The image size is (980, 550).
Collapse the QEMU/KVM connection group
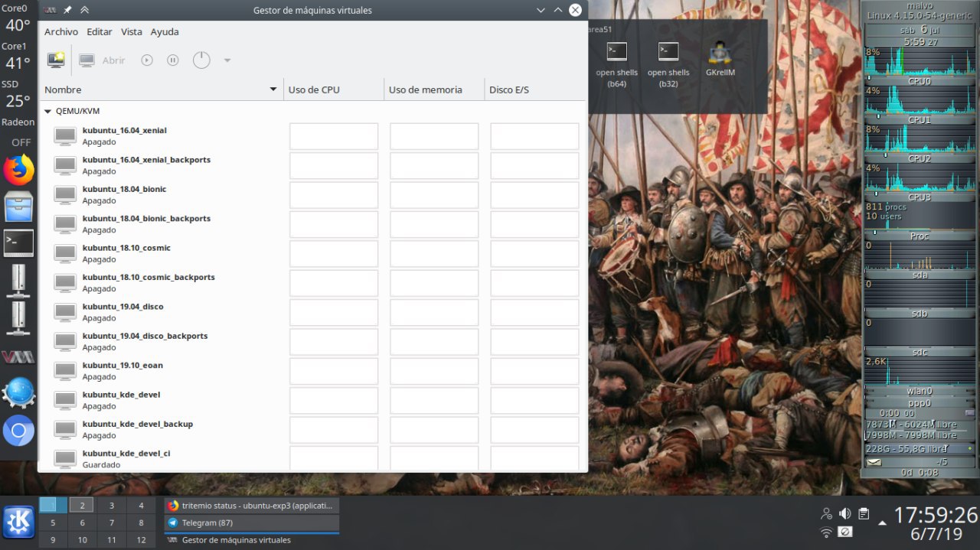coord(47,111)
